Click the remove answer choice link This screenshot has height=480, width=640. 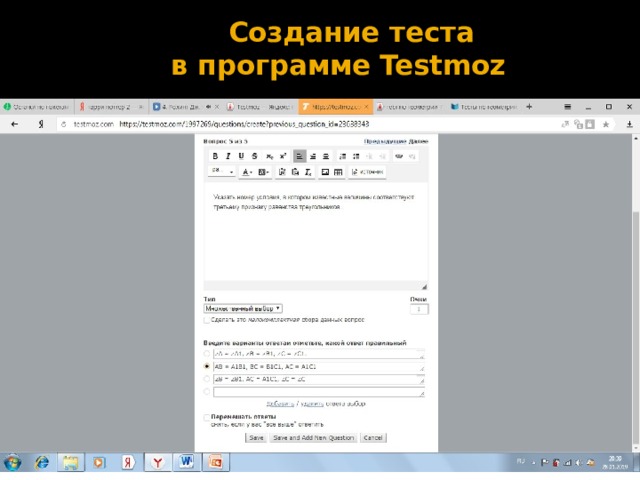[312, 404]
